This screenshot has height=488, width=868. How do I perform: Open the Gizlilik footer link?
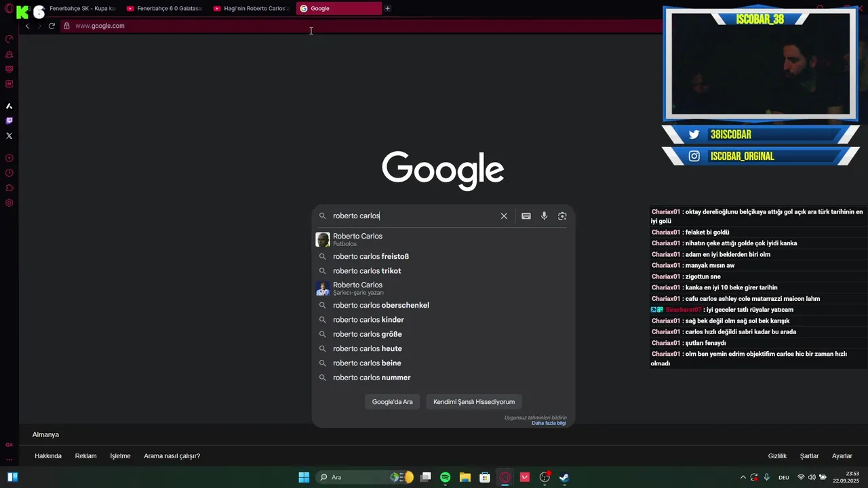pyautogui.click(x=777, y=456)
